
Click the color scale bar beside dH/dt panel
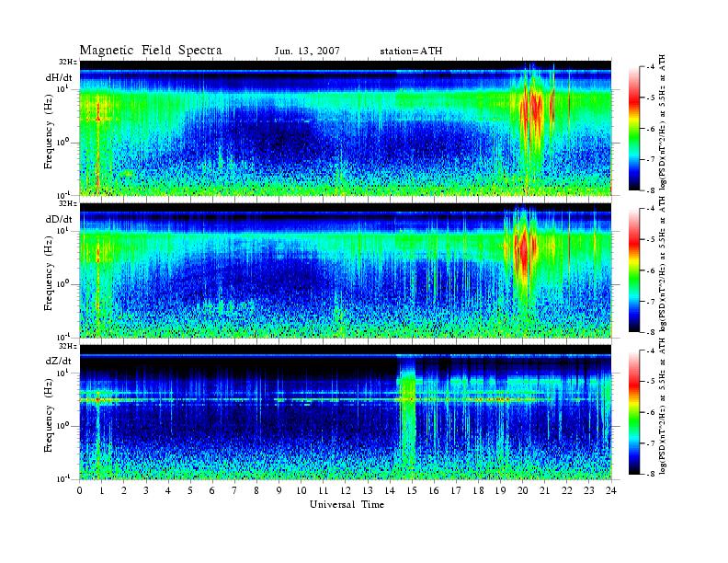634,128
